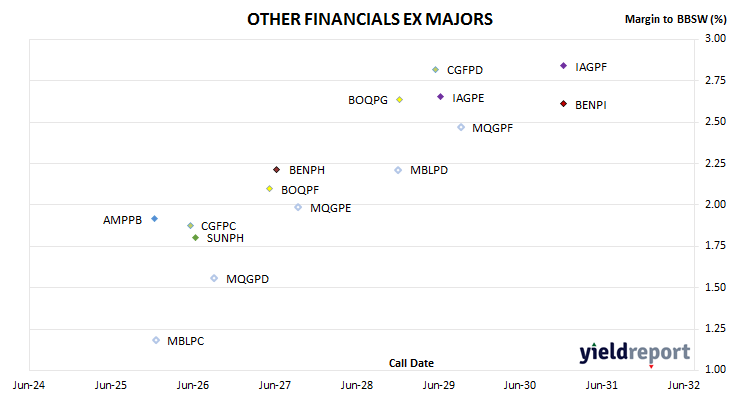Click the BENPH dark diamond marker
The height and width of the screenshot is (399, 730).
coord(277,170)
